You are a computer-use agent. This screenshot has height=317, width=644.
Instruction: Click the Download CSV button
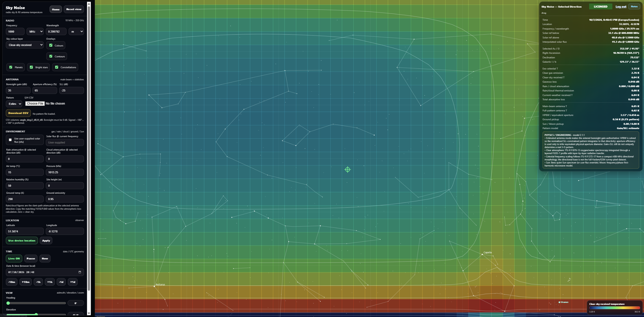click(x=18, y=113)
